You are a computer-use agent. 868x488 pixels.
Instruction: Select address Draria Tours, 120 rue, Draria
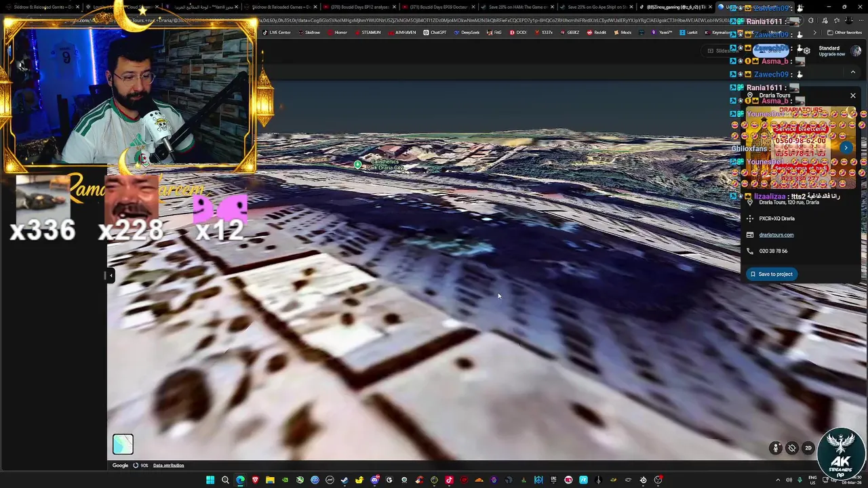pyautogui.click(x=790, y=202)
